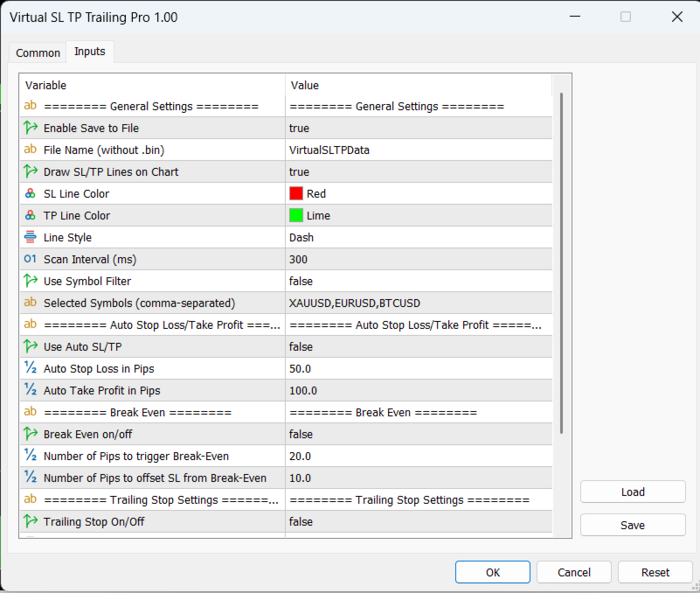This screenshot has width=700, height=593.
Task: Load a preset with the Load button
Action: point(633,492)
